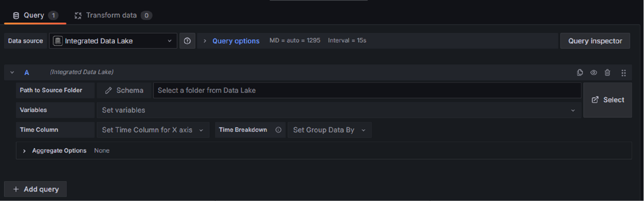
Task: Collapse query A row chevron
Action: [x=12, y=73]
